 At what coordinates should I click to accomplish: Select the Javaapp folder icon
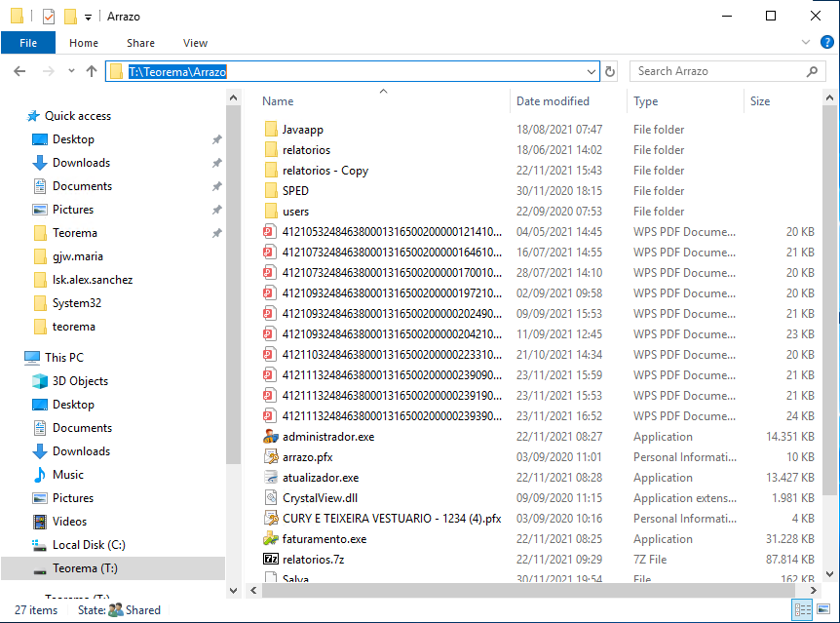(271, 130)
